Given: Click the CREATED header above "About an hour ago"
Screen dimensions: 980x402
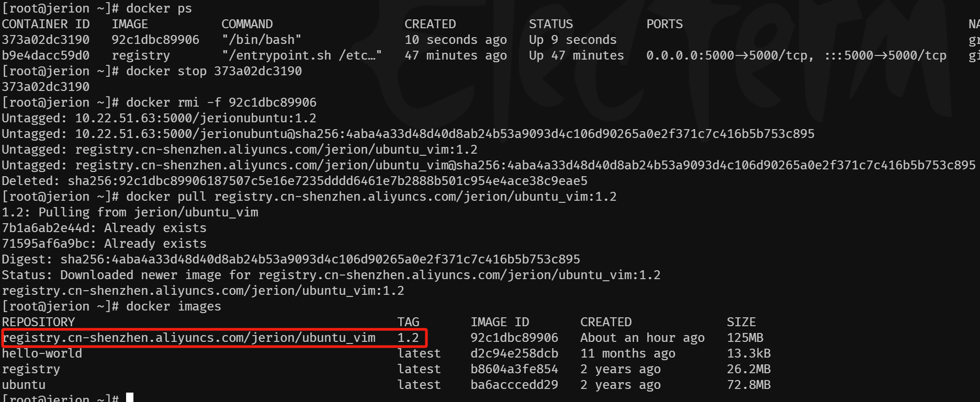Looking at the screenshot, I should [x=606, y=322].
